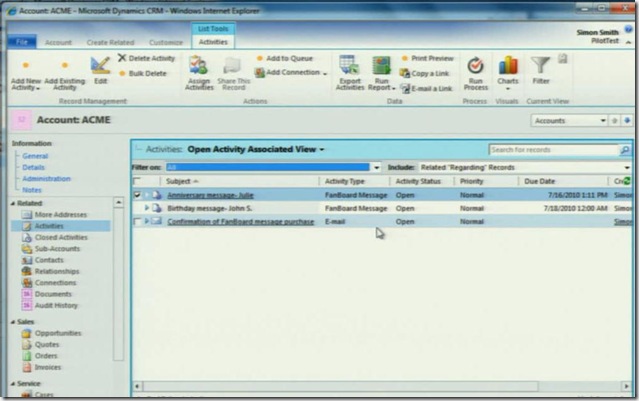Expand the Birthday message- John S. row arrow
The width and height of the screenshot is (639, 401).
pos(147,208)
